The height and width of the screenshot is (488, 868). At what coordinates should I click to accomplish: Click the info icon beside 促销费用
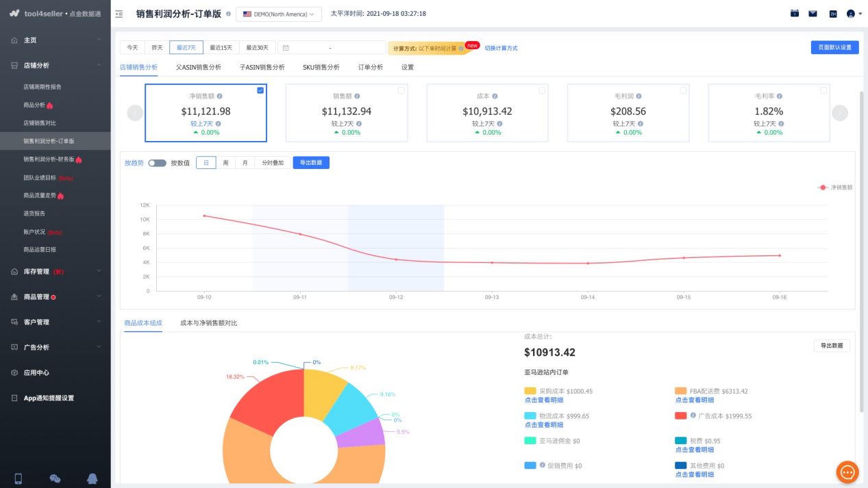[543, 465]
